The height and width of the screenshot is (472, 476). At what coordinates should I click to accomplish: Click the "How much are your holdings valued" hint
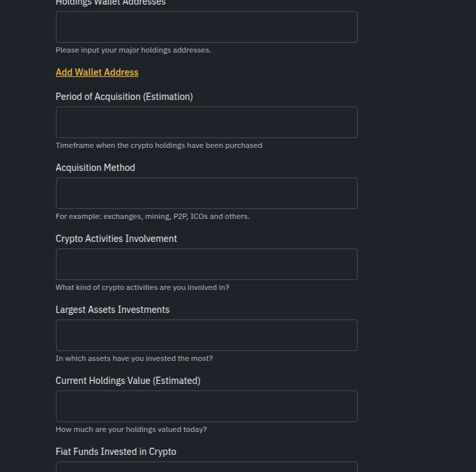point(131,429)
